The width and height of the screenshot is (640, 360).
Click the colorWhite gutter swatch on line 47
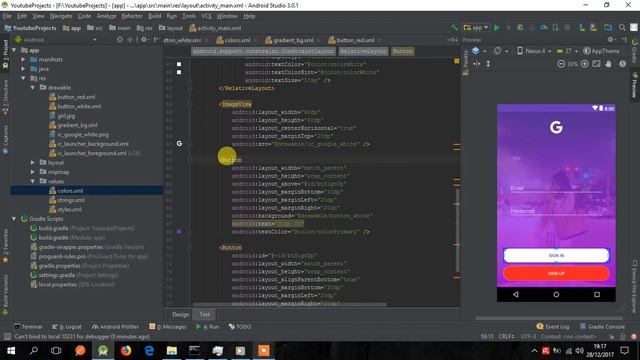pyautogui.click(x=179, y=64)
